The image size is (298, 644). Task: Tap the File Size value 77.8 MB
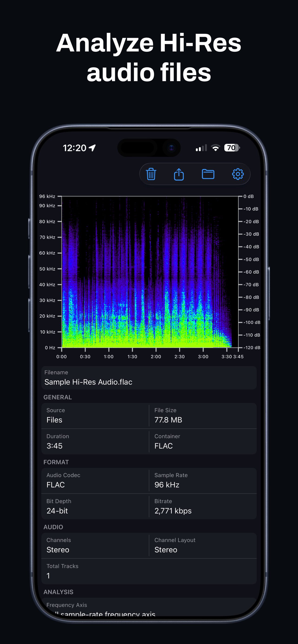[x=168, y=420]
